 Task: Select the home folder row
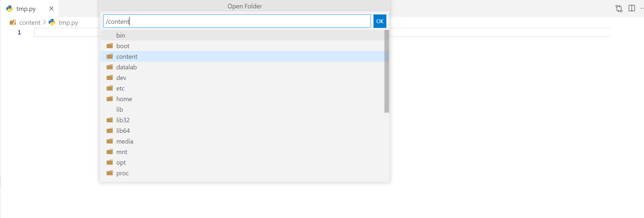[x=242, y=99]
